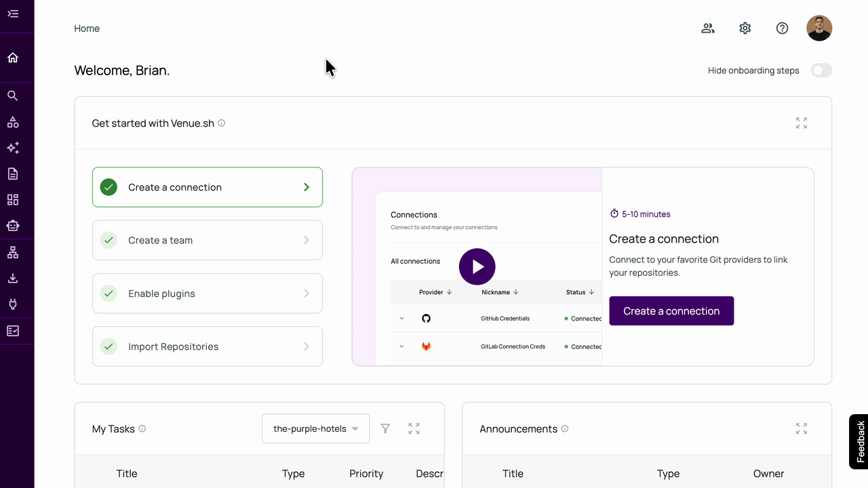Open the sparkles AI sidebar icon
868x488 pixels.
tap(13, 148)
